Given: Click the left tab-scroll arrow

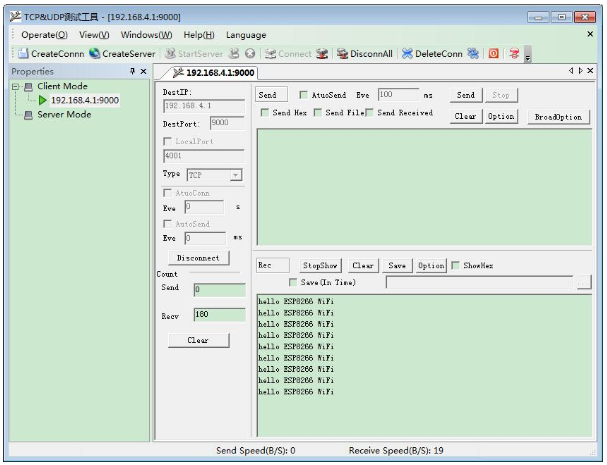Looking at the screenshot, I should [571, 70].
